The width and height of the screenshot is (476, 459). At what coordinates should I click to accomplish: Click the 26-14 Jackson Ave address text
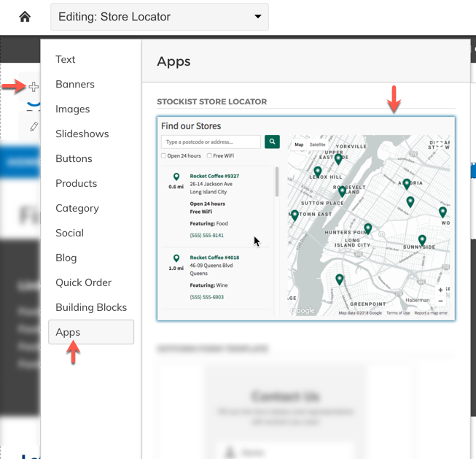click(x=211, y=184)
